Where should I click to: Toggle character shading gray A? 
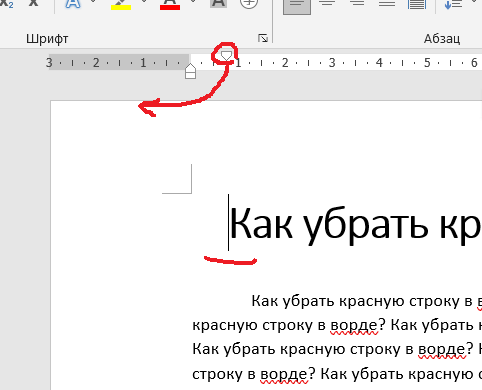[218, 3]
